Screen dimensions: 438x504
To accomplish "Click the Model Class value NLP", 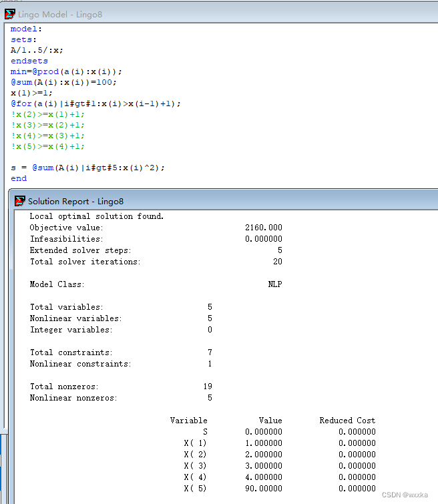I will [x=275, y=284].
